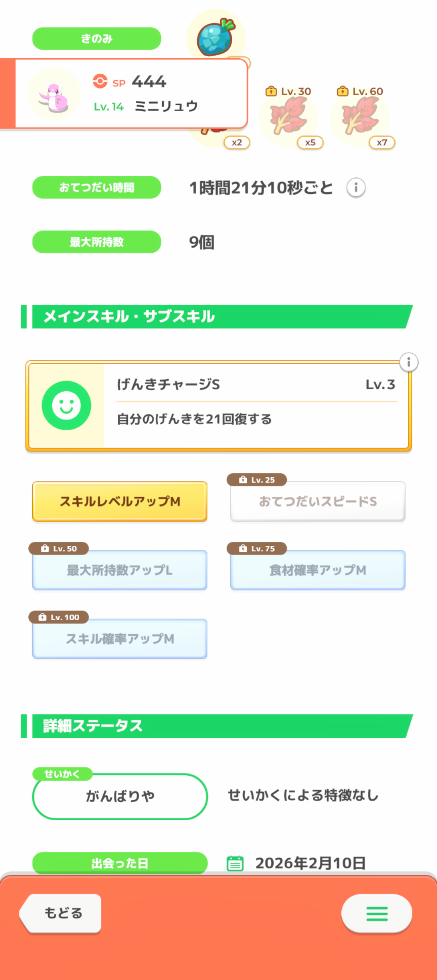Select the スキルレベルアップM sub skill
The height and width of the screenshot is (980, 437).
click(120, 501)
